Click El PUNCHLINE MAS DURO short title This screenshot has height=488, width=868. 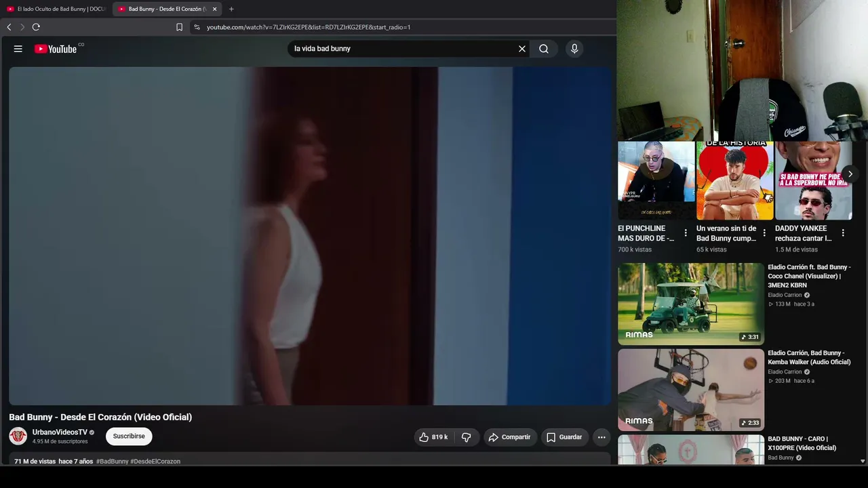[646, 233]
